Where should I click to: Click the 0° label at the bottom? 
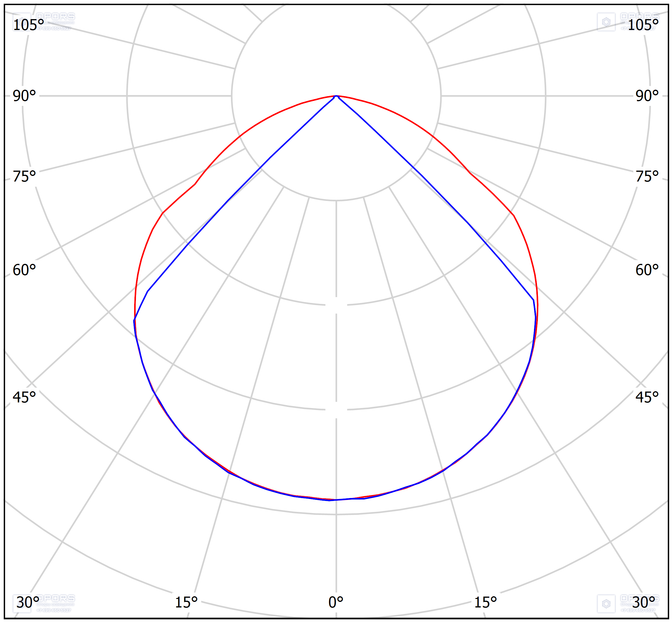pyautogui.click(x=336, y=602)
